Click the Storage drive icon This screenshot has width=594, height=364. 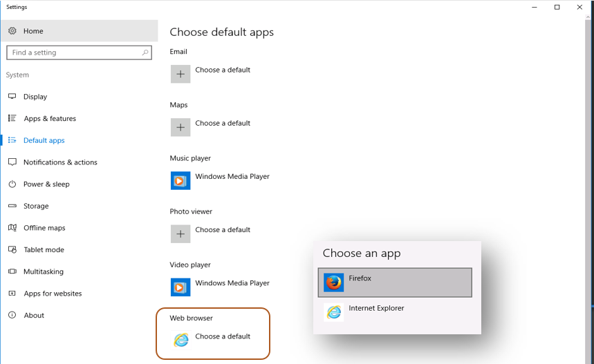(x=12, y=206)
